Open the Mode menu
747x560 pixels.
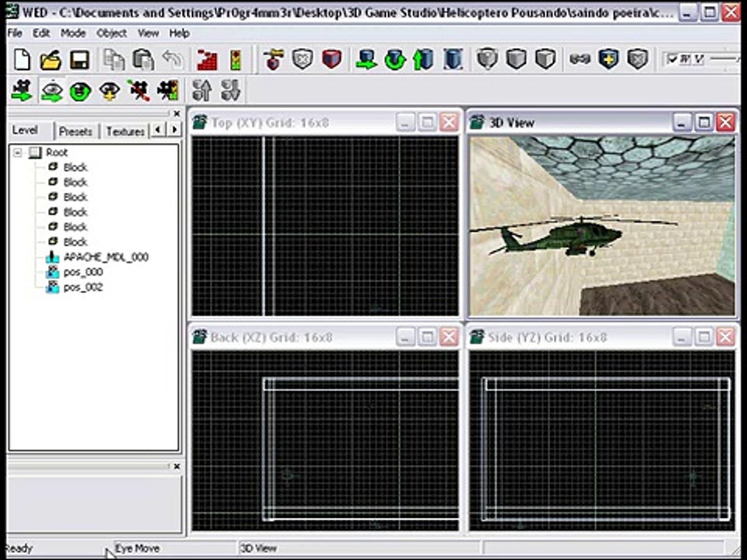click(73, 33)
